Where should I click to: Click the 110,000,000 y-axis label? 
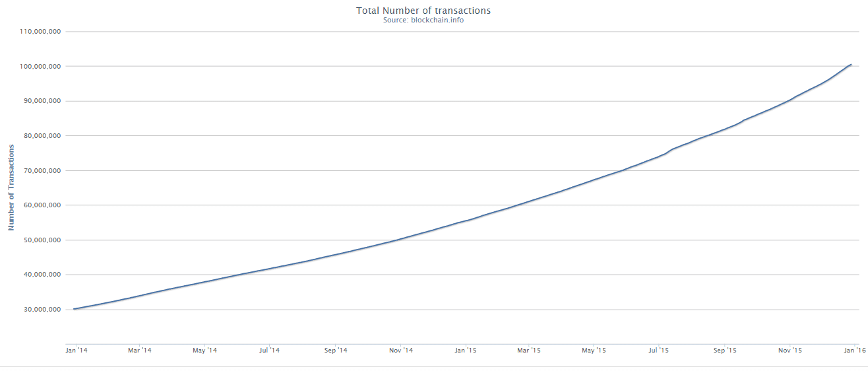pyautogui.click(x=41, y=32)
